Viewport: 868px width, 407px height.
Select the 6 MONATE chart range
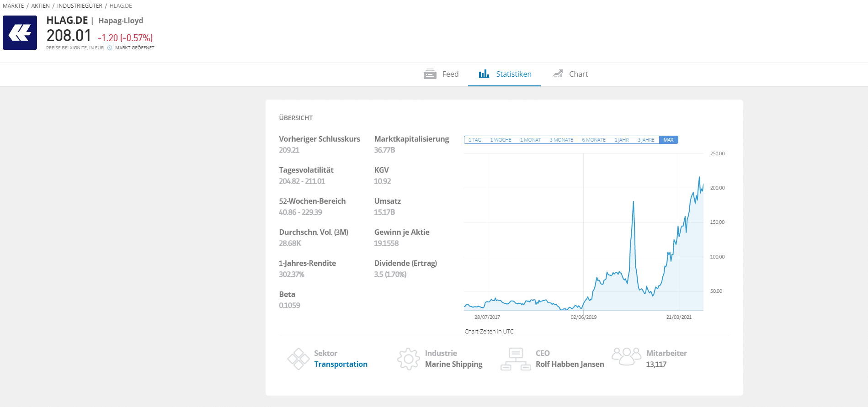click(x=594, y=140)
